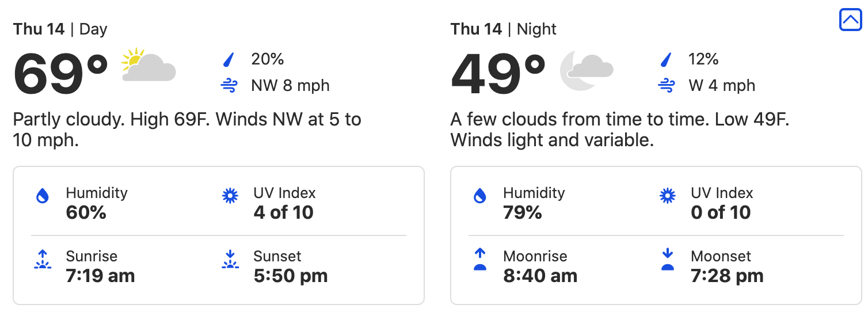
Task: Click the night UV Index sun icon
Action: click(668, 196)
